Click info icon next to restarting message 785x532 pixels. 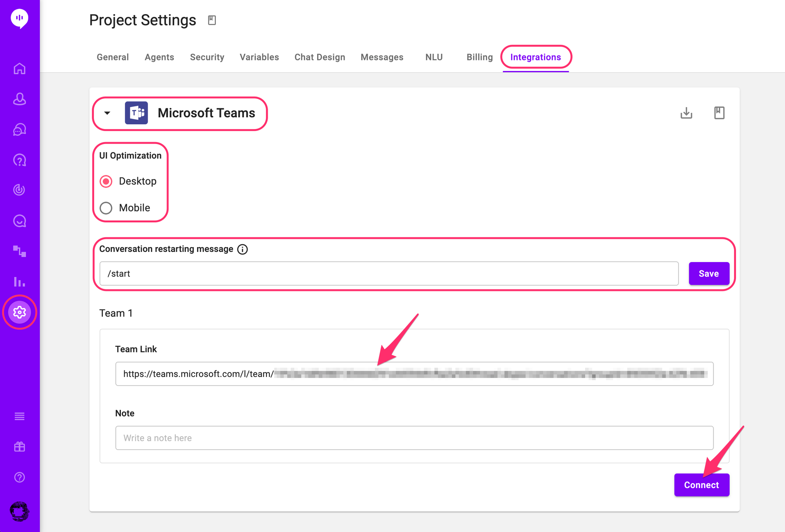[243, 249]
